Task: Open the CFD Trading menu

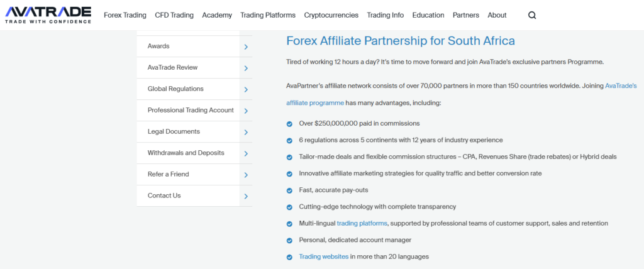Action: [x=174, y=15]
